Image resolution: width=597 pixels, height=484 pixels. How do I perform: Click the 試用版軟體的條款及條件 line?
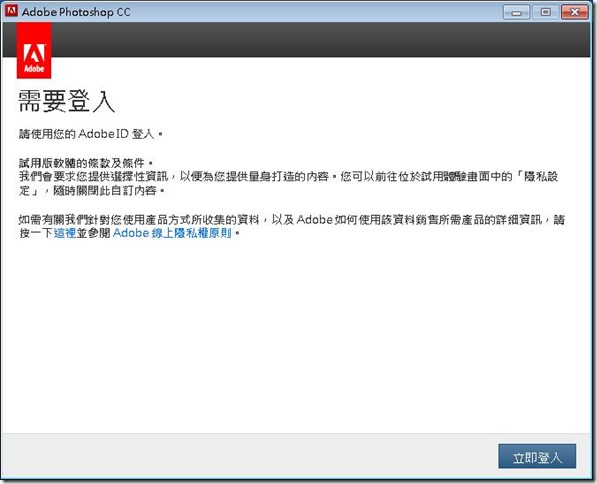pyautogui.click(x=86, y=163)
